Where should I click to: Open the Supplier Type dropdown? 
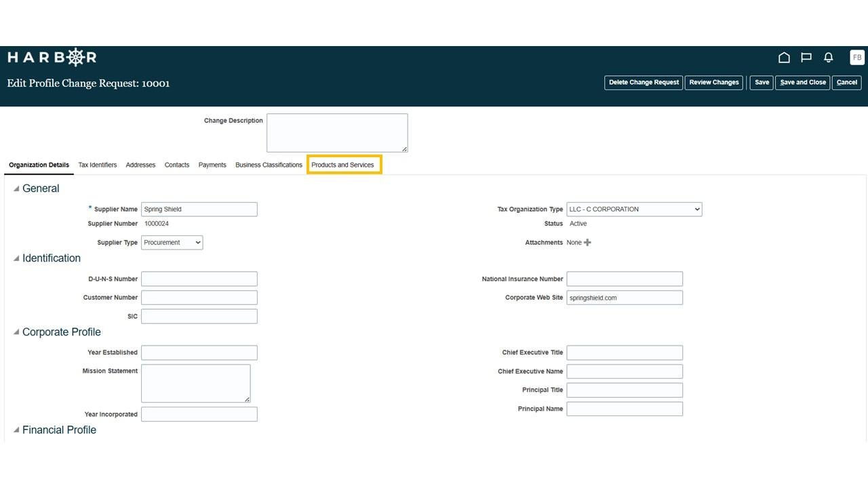pyautogui.click(x=172, y=242)
